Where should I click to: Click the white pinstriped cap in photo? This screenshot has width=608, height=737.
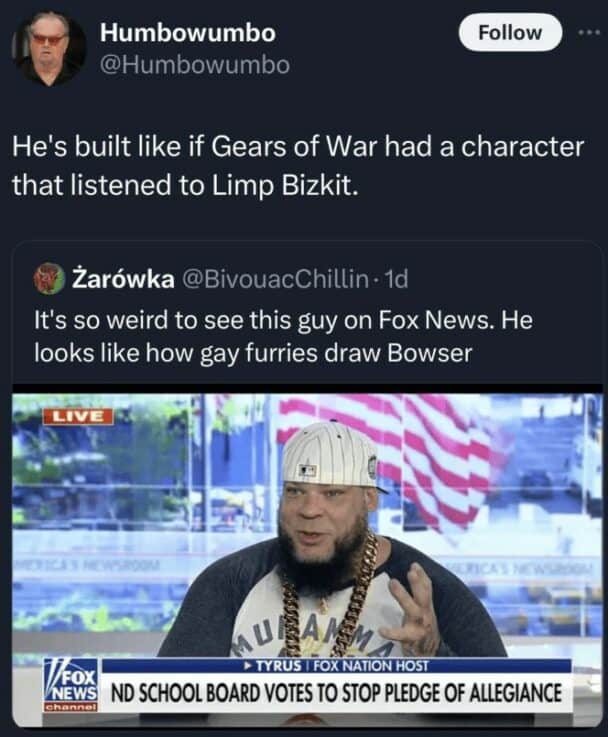(333, 455)
